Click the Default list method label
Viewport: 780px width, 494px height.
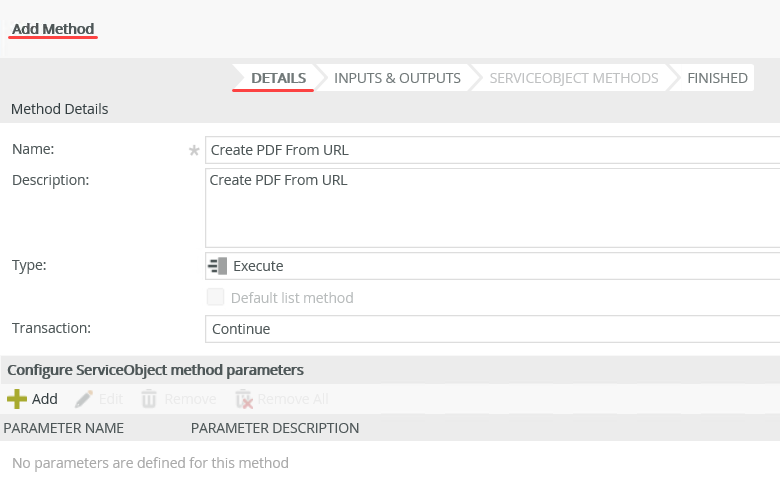coord(292,298)
